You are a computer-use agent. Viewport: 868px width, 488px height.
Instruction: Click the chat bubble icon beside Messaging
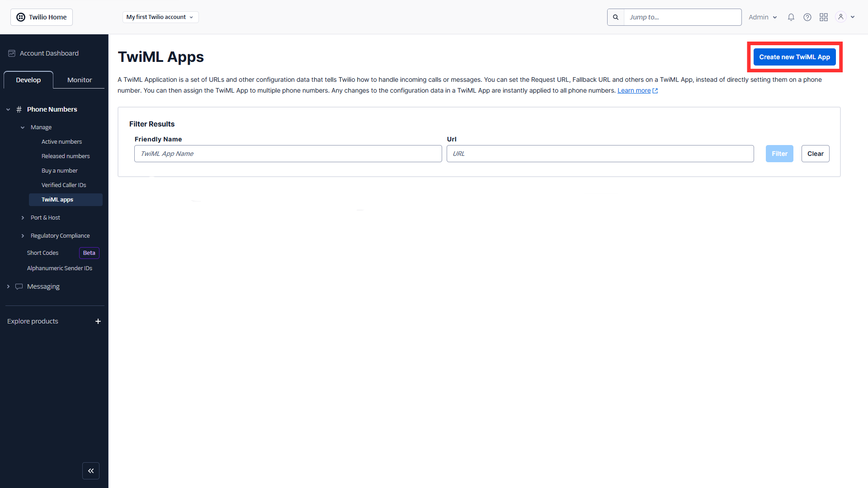point(19,286)
